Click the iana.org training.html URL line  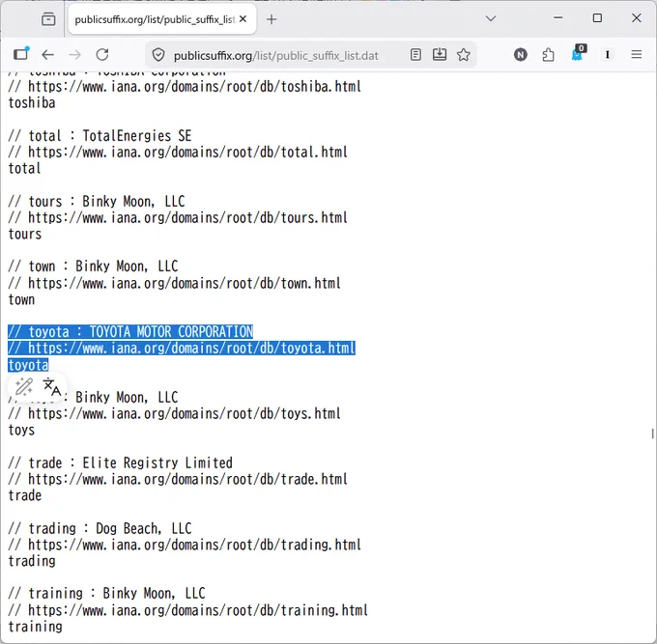(x=187, y=610)
